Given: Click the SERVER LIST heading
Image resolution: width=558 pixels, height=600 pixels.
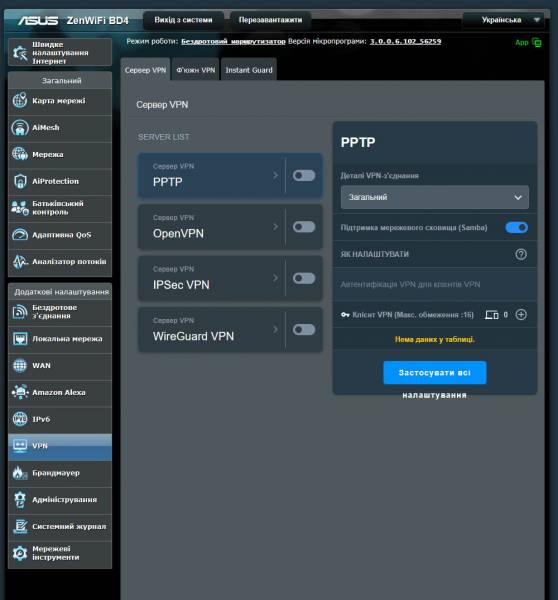Looking at the screenshot, I should pos(164,137).
